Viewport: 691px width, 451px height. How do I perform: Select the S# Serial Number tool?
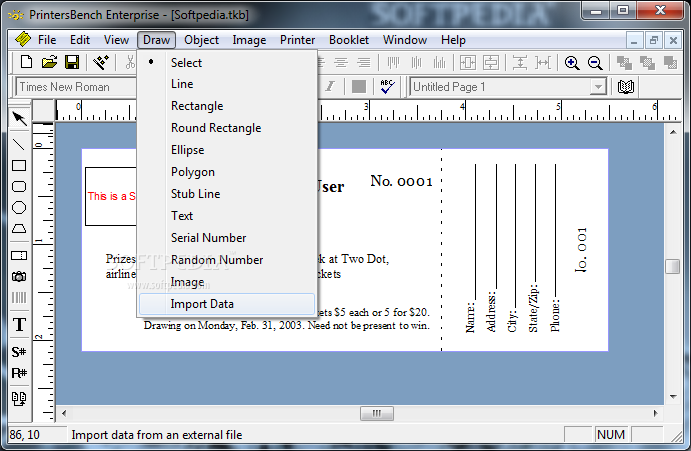point(19,352)
